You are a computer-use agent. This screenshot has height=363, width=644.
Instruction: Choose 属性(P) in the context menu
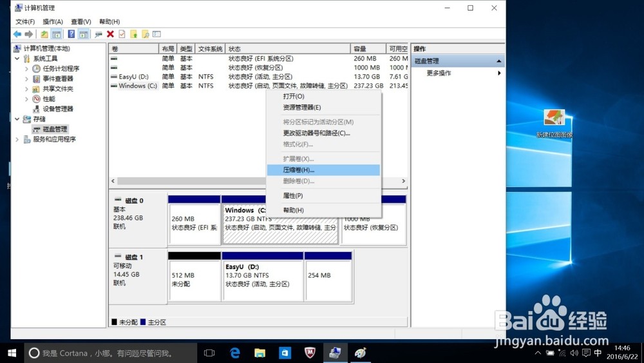(323, 195)
